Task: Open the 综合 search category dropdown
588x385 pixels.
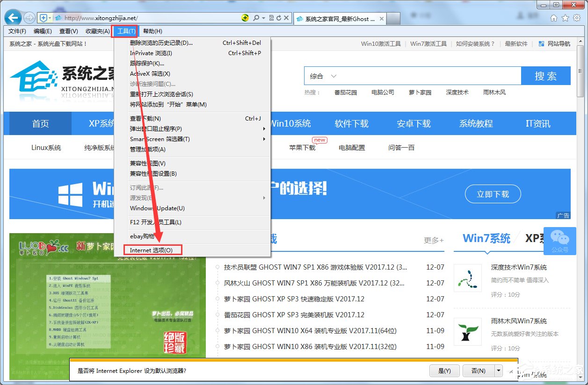Action: (323, 76)
